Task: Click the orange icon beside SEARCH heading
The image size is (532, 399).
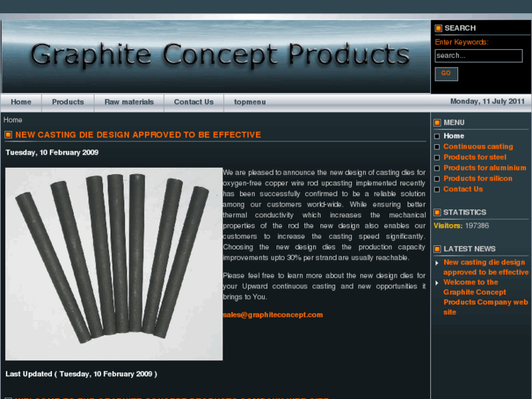Action: click(x=438, y=28)
